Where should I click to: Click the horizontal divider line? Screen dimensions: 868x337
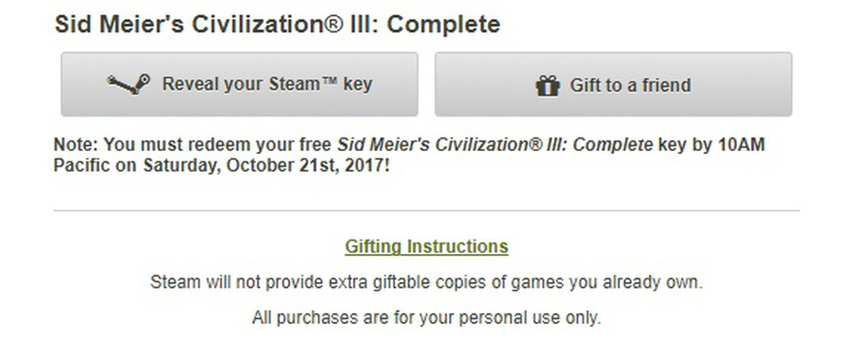(x=426, y=210)
